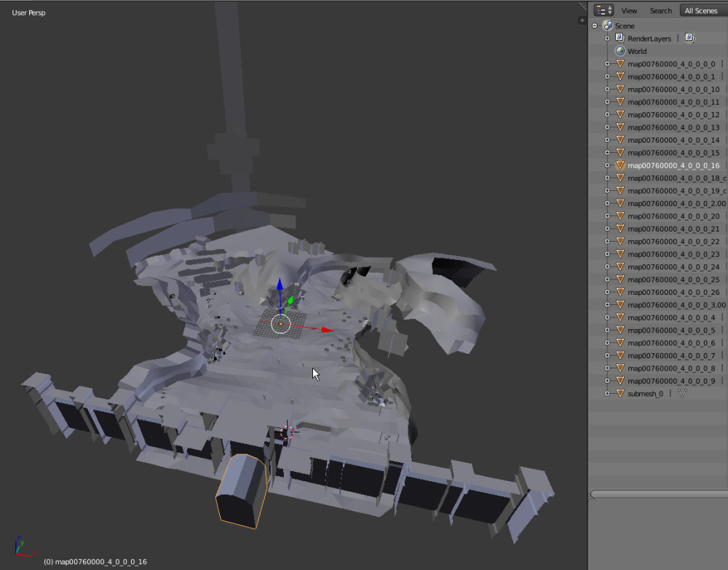Click object icon of map00760000_4_0_0_0_18_c
Screen dimensions: 728x570
(620, 178)
